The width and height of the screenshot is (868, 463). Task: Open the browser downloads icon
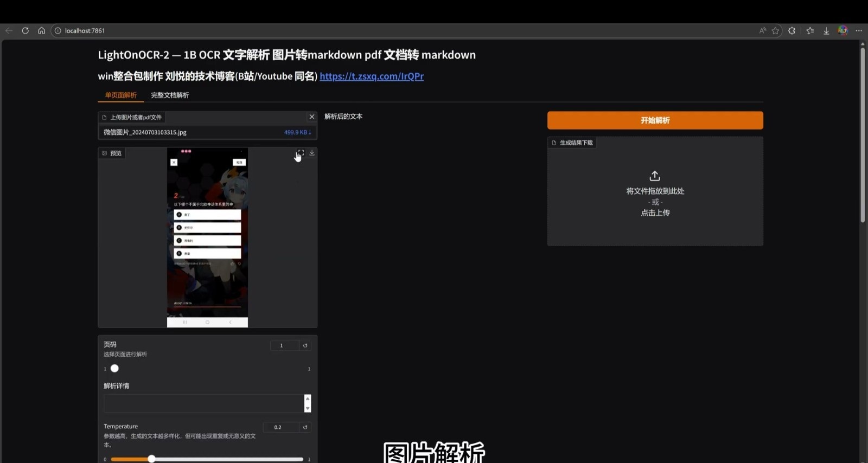[x=826, y=31]
